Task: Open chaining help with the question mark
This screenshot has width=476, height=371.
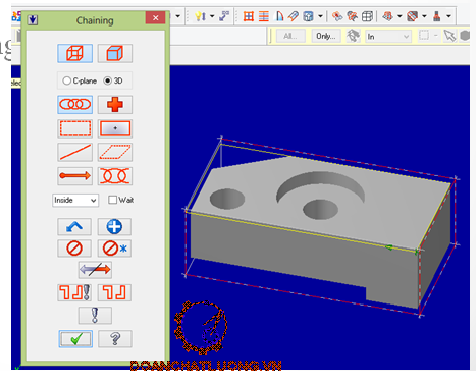Action: pos(115,339)
